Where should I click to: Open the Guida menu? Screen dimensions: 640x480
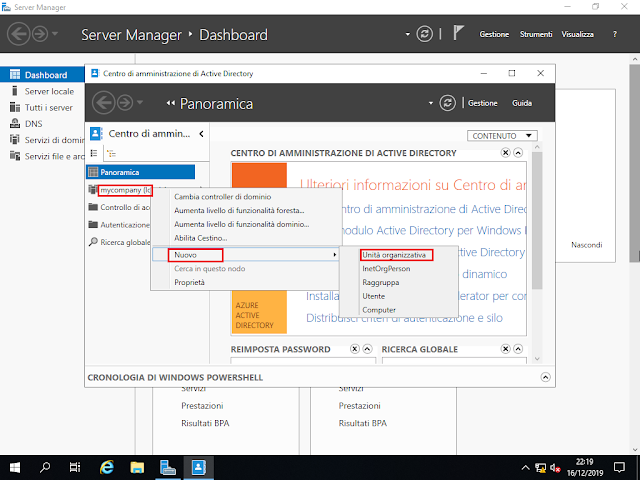coord(522,103)
